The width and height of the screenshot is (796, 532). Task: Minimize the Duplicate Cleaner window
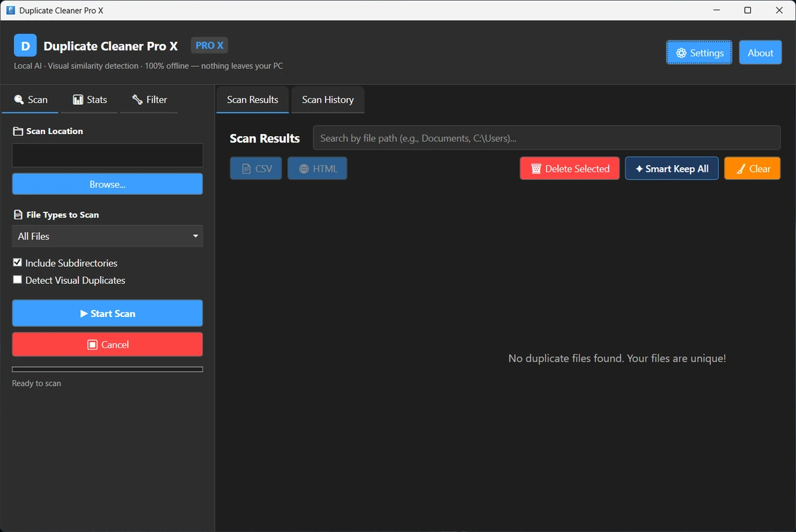click(x=717, y=10)
